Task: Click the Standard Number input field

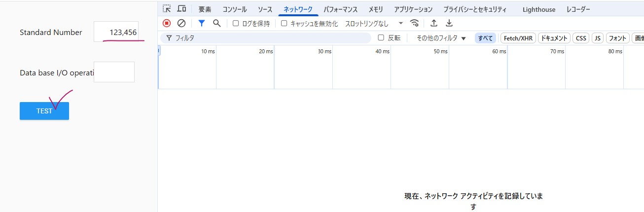Action: [116, 32]
